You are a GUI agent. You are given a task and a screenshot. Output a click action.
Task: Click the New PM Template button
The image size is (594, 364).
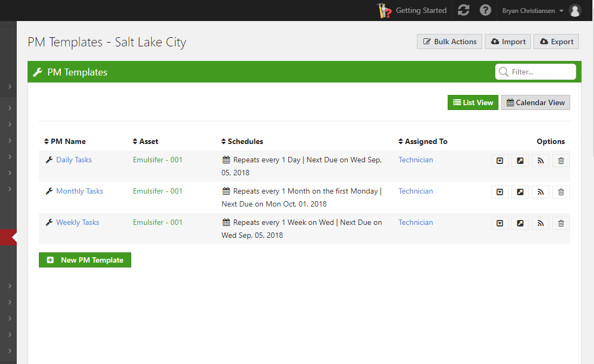(85, 260)
